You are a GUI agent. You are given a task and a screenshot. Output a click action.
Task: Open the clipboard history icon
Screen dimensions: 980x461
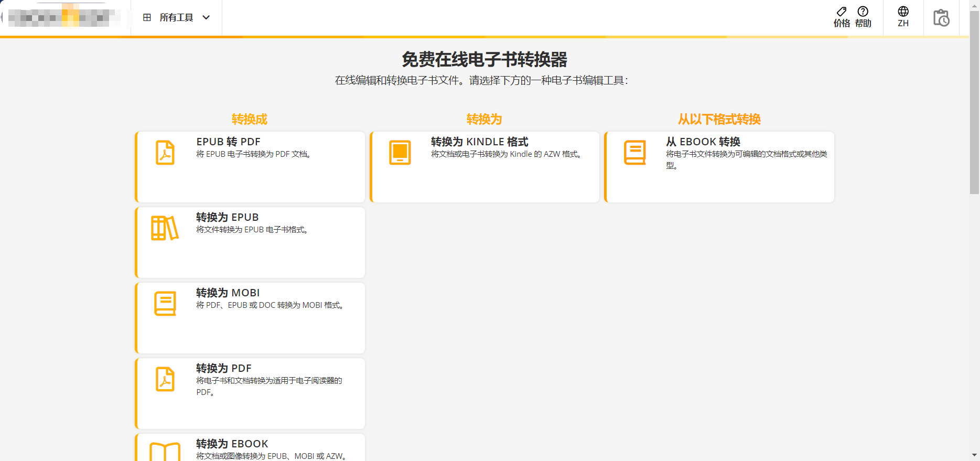point(941,18)
